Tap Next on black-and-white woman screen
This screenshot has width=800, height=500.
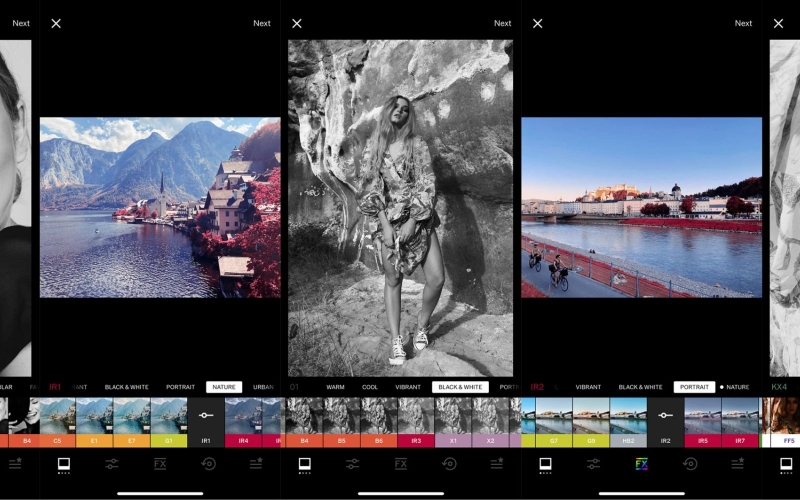click(x=503, y=23)
